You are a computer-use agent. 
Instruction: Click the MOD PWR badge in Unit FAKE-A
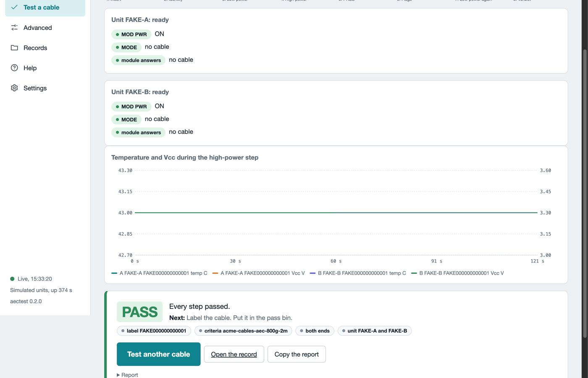coord(131,34)
